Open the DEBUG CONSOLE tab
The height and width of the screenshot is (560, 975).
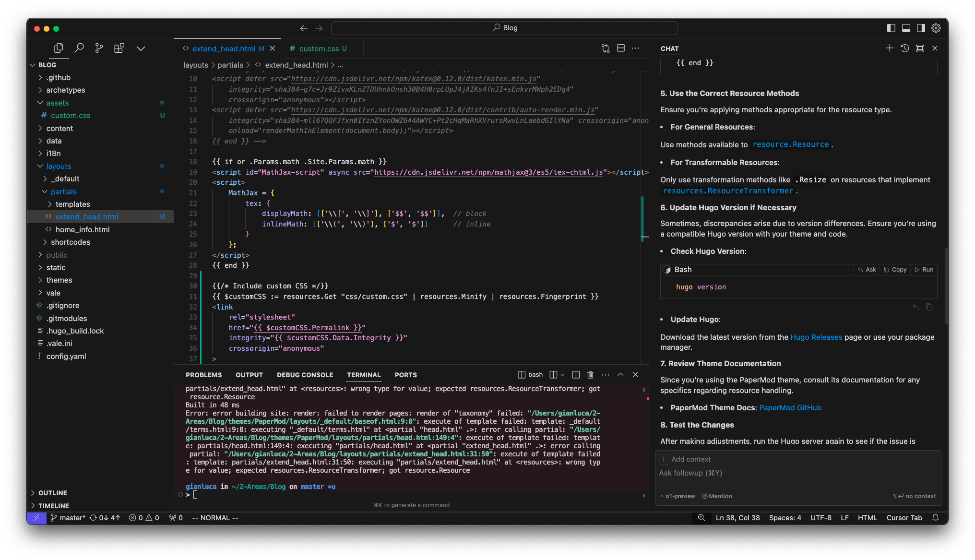coord(305,375)
